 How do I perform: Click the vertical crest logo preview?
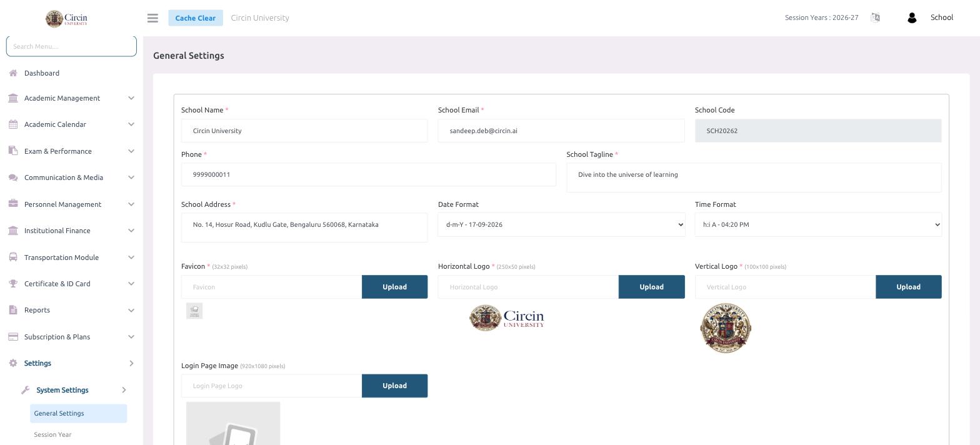[x=726, y=328]
